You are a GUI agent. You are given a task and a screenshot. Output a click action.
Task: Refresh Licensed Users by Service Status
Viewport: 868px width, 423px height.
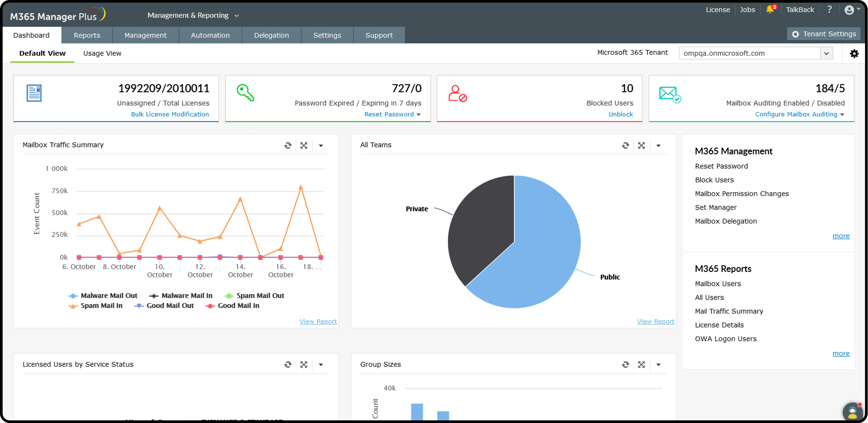[x=288, y=365]
